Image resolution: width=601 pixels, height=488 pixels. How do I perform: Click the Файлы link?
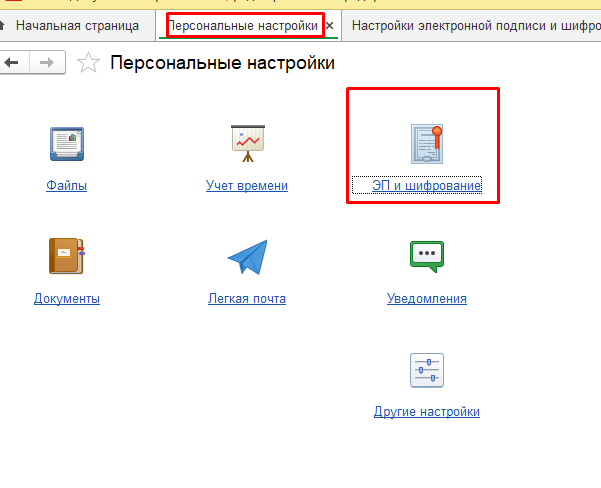(67, 186)
